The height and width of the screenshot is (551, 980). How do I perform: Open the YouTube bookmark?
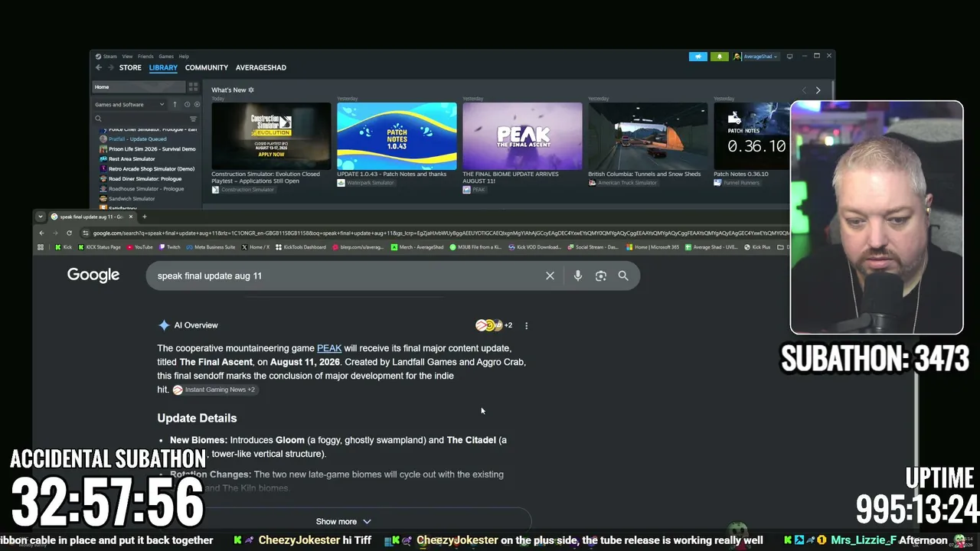pos(139,247)
